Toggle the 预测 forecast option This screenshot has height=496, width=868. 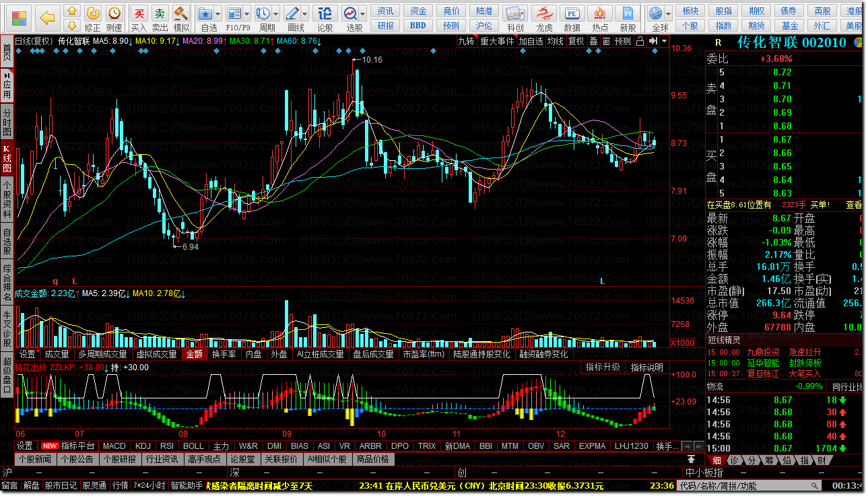click(x=623, y=41)
